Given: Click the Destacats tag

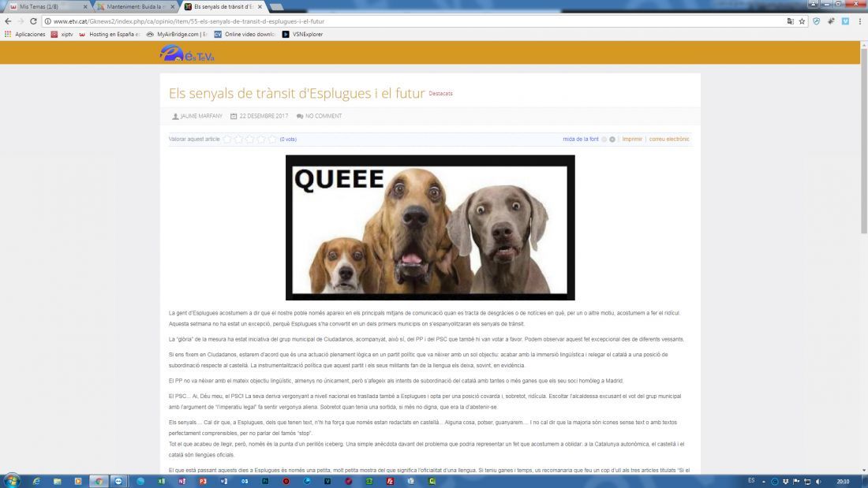Looking at the screenshot, I should [x=440, y=94].
